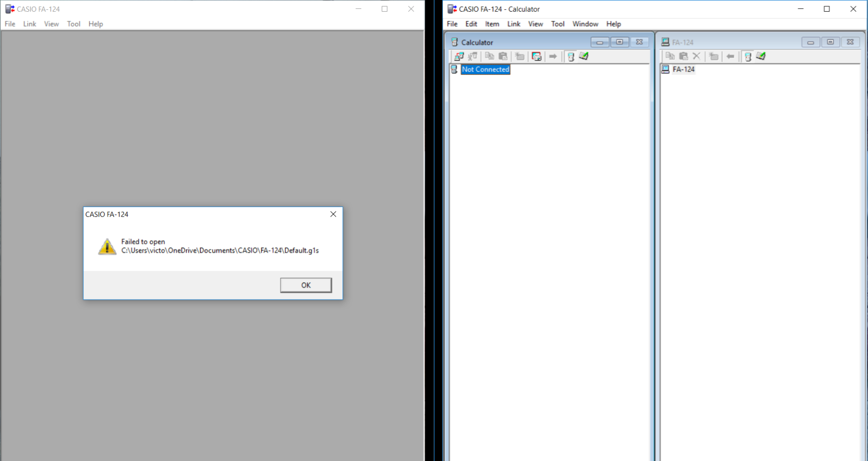
Task: Minimize the FA-124 sub-window
Action: (810, 42)
